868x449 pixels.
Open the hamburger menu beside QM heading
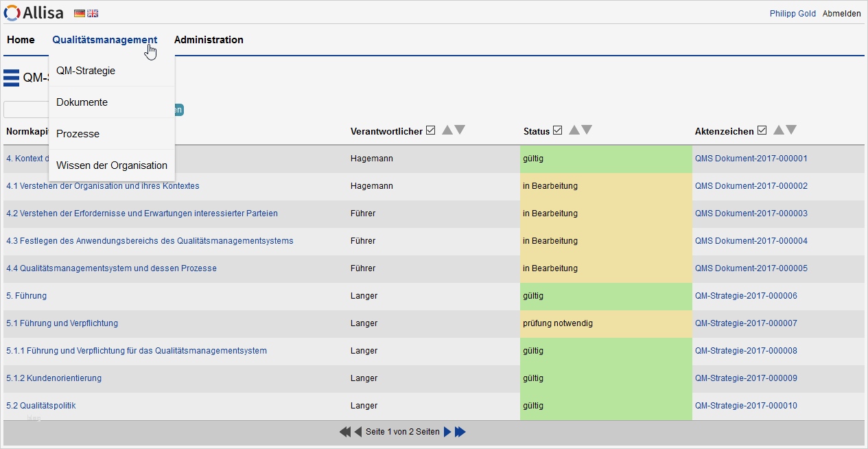click(11, 78)
